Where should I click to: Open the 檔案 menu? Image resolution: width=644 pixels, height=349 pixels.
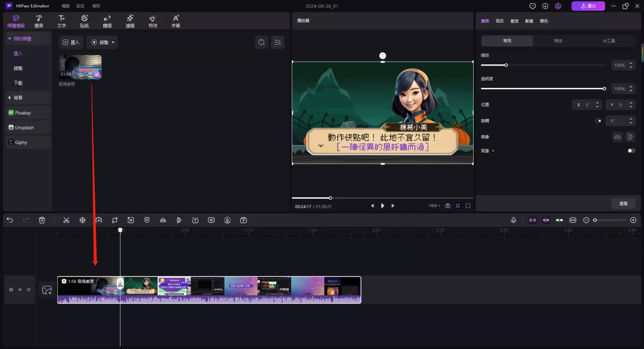(x=66, y=6)
